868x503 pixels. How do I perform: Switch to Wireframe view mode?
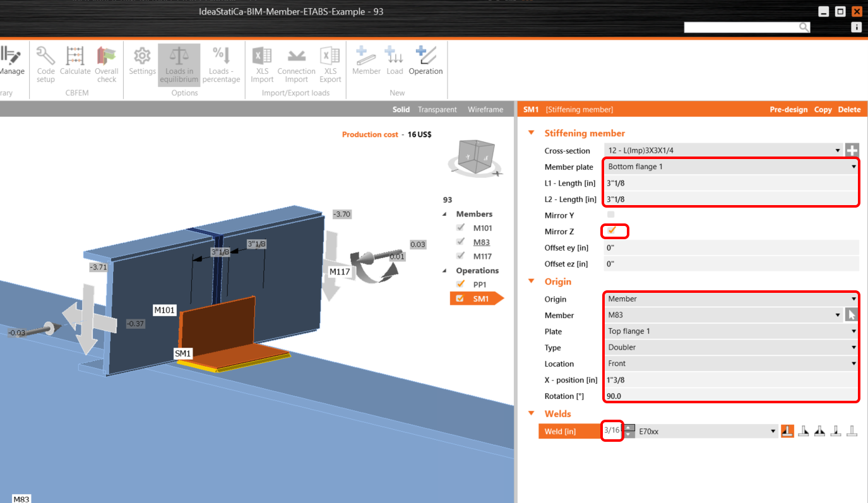[485, 110]
